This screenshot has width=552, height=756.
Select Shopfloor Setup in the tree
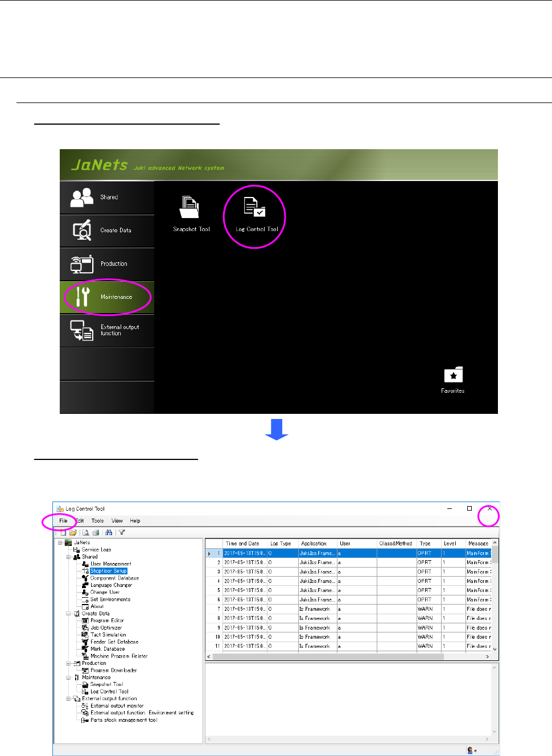point(109,571)
